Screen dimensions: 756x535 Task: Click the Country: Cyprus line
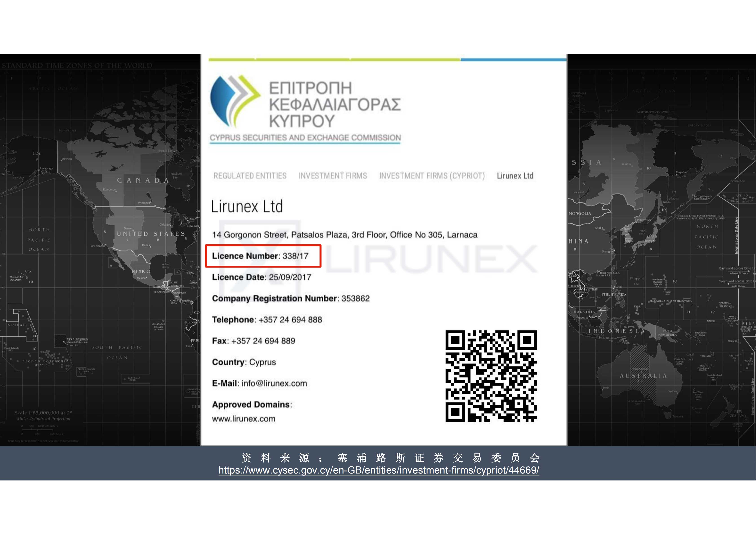[244, 362]
